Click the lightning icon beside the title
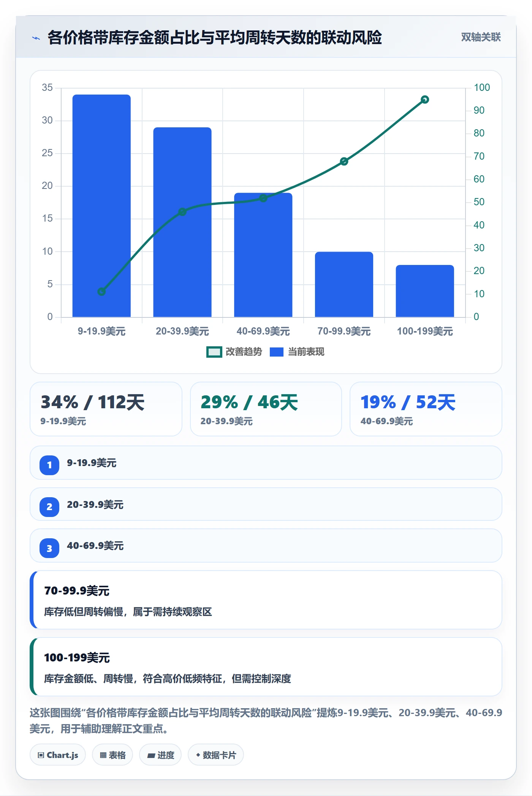Screen dimensions: 532x796 pos(36,38)
